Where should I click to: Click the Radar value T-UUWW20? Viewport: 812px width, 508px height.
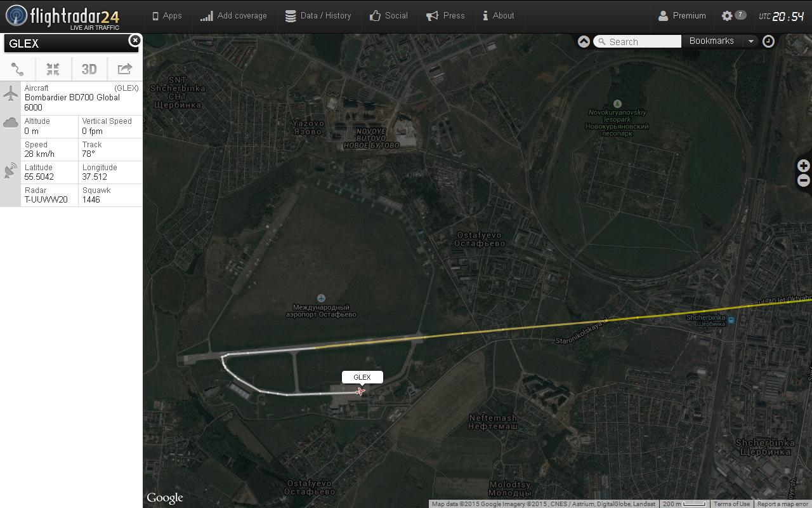[46, 199]
